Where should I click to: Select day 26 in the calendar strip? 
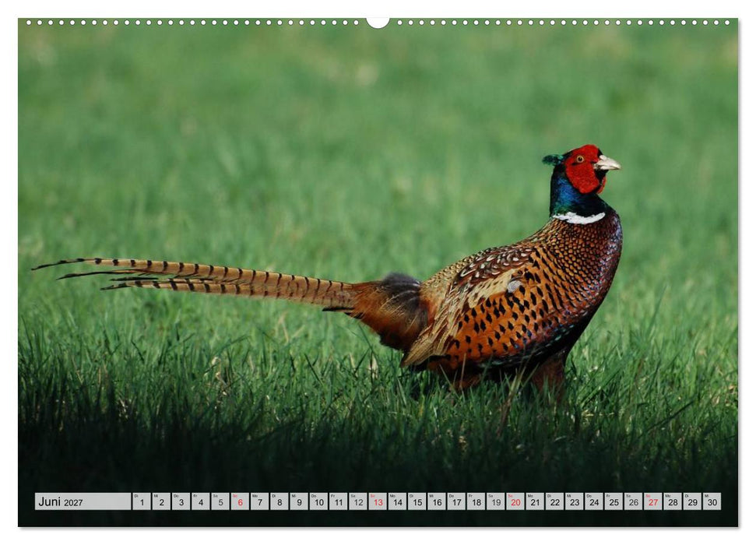(x=634, y=501)
